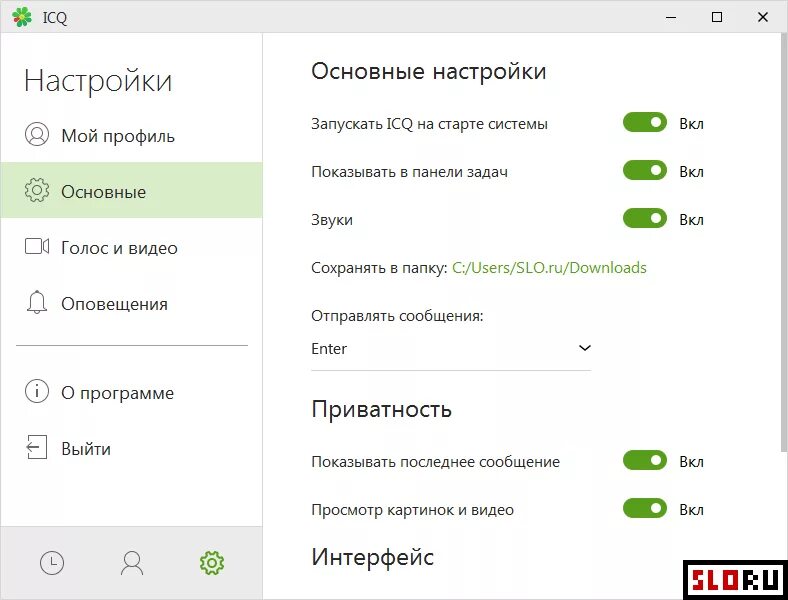The width and height of the screenshot is (788, 600).
Task: Close the ICQ window
Action: (762, 17)
